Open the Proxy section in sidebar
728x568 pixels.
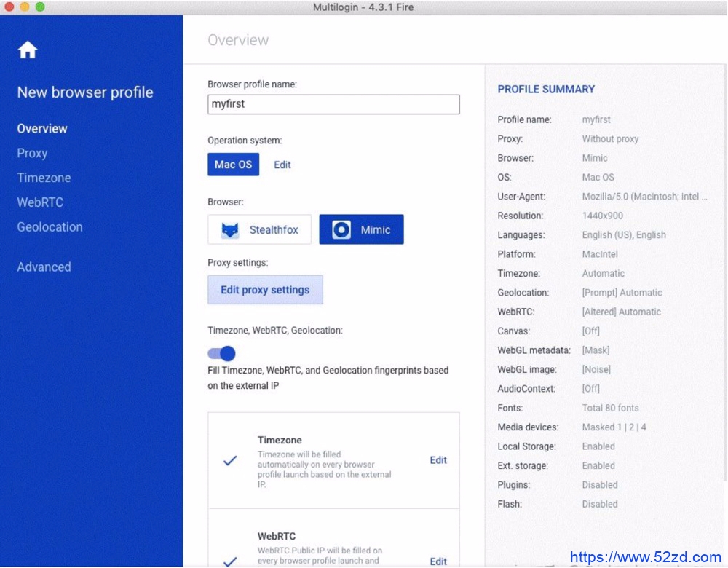(33, 153)
